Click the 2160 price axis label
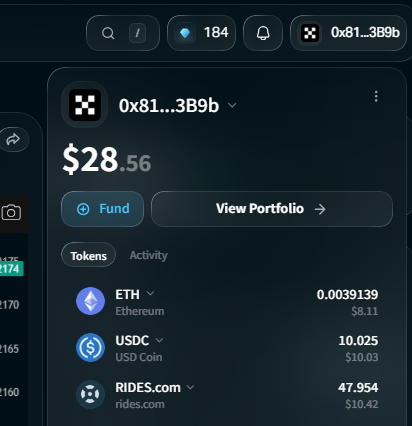Image resolution: width=412 pixels, height=426 pixels. pyautogui.click(x=9, y=392)
